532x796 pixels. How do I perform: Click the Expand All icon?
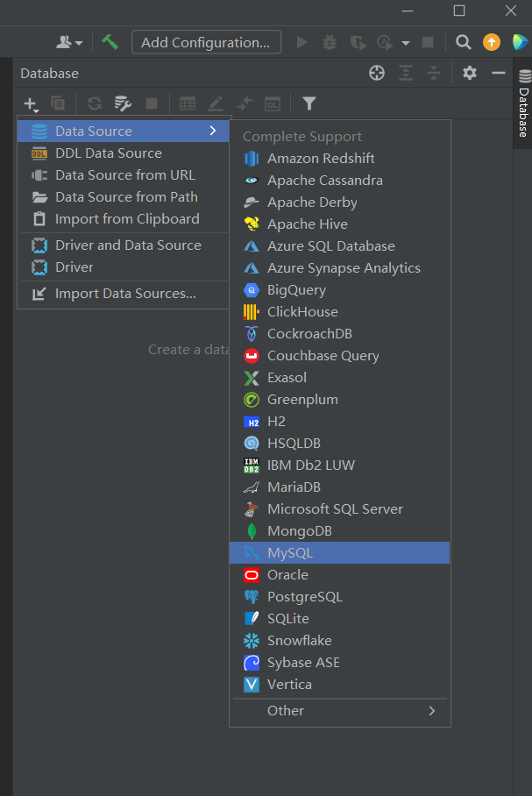pos(406,73)
